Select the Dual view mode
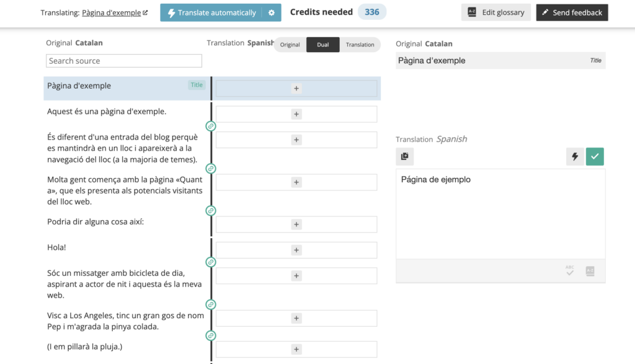Viewport: 635px width, 364px height. [x=322, y=45]
